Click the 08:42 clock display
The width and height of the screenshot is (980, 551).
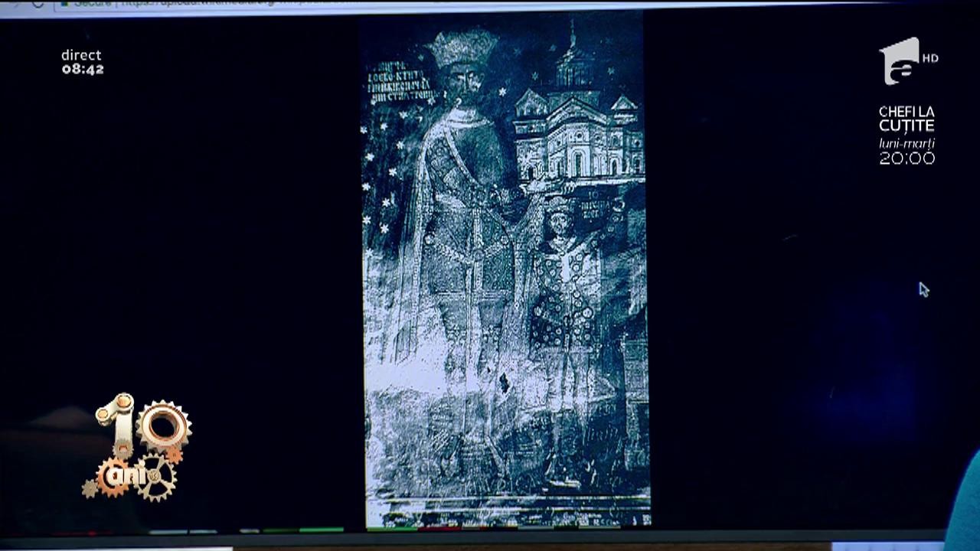click(x=83, y=69)
